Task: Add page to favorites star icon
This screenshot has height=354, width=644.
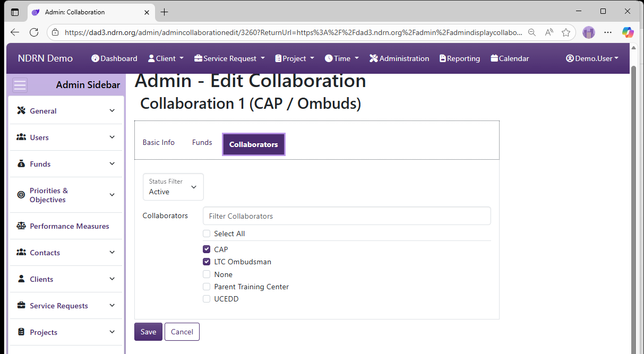Action: [x=566, y=32]
